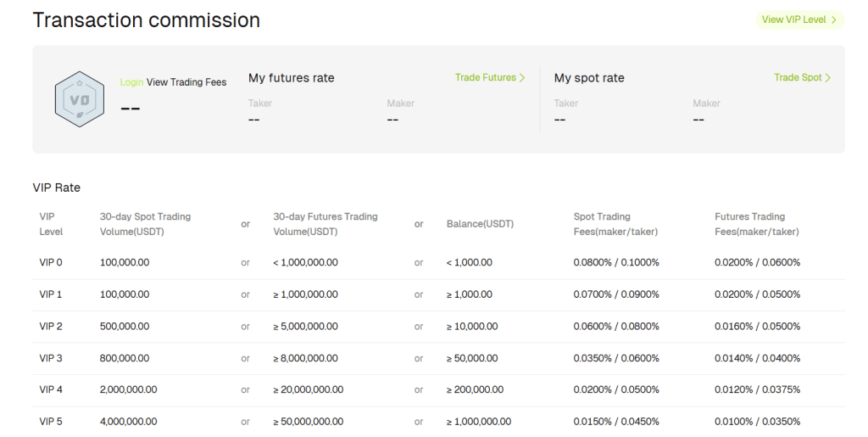The height and width of the screenshot is (437, 868).
Task: Click the chevron inside View VIP Level
Action: pos(834,20)
